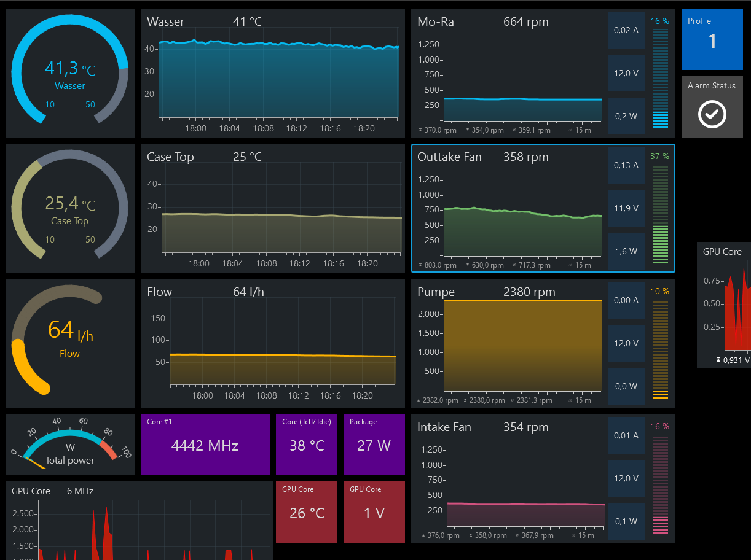
Task: Click the average icon beside 367,9 rpm
Action: pyautogui.click(x=516, y=535)
